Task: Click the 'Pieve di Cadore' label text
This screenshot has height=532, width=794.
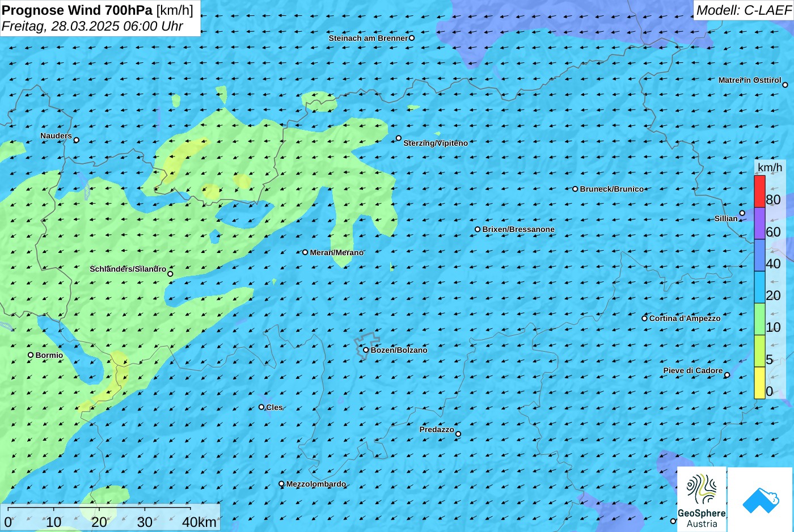Action: coord(693,370)
